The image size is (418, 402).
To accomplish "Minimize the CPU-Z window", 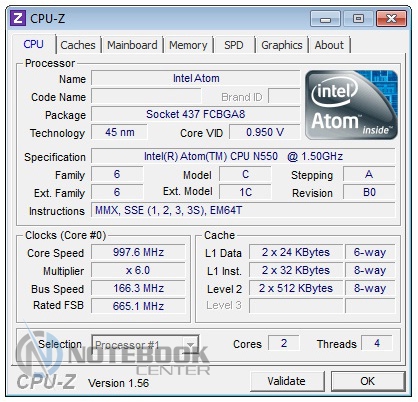I will pos(325,19).
